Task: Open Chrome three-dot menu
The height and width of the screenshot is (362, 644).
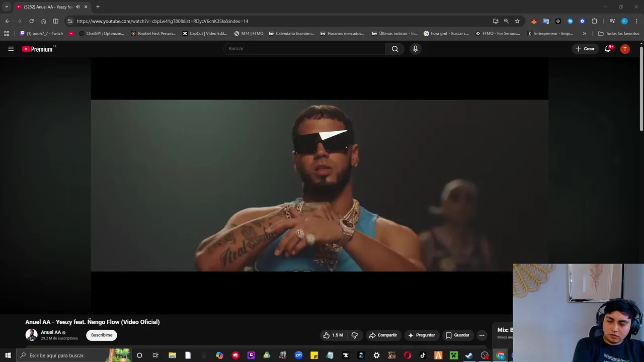Action: click(636, 21)
